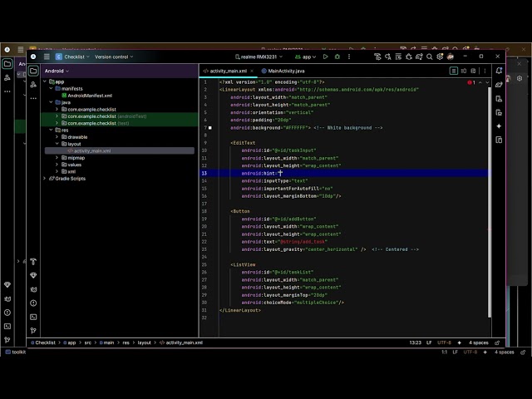Expand the mipmap folder

[x=57, y=158]
